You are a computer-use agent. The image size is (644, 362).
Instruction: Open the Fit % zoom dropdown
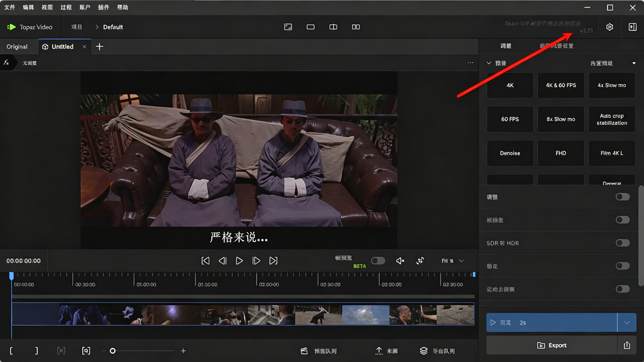453,261
